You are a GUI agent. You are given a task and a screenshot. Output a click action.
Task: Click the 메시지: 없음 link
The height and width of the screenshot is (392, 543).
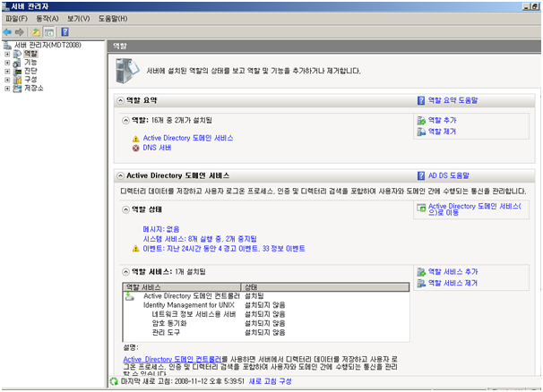161,229
